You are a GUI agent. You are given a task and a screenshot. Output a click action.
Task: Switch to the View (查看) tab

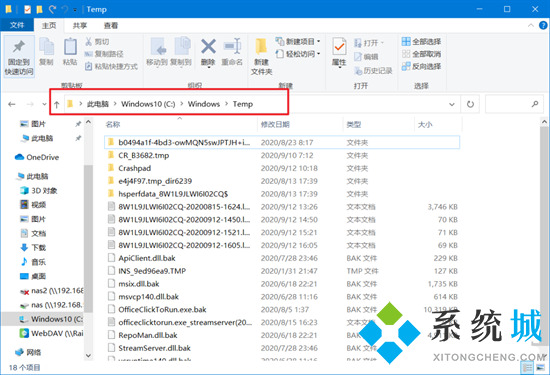[x=111, y=25]
